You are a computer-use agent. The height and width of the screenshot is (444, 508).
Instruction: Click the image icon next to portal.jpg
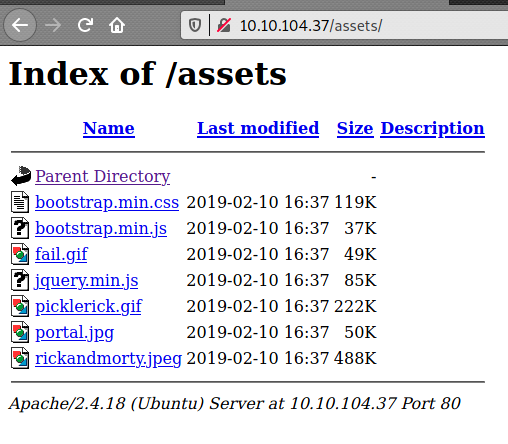coord(20,332)
